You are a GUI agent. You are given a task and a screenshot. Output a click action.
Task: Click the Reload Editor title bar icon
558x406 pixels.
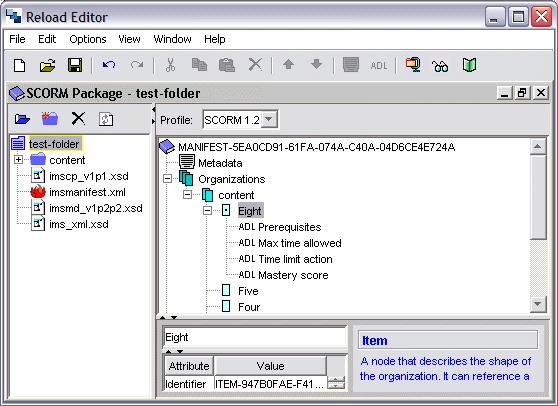[14, 16]
